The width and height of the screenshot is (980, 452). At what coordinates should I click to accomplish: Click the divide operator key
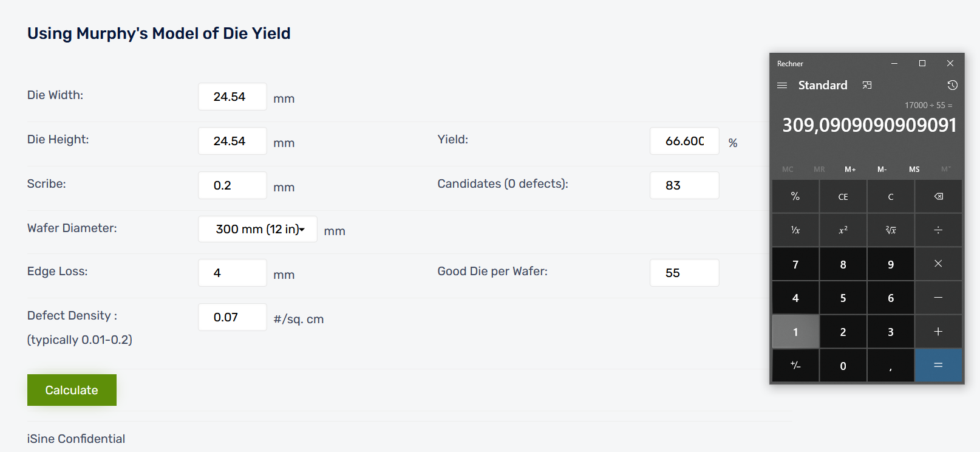click(x=938, y=230)
